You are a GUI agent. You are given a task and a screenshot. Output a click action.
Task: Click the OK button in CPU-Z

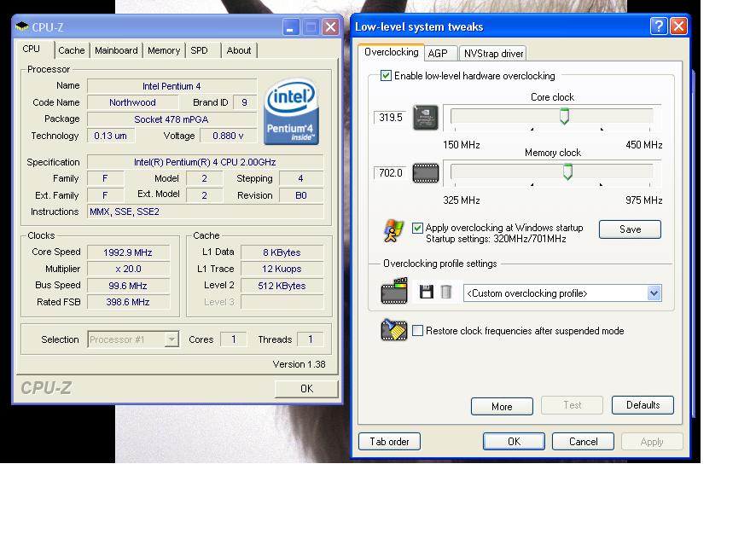coord(306,388)
